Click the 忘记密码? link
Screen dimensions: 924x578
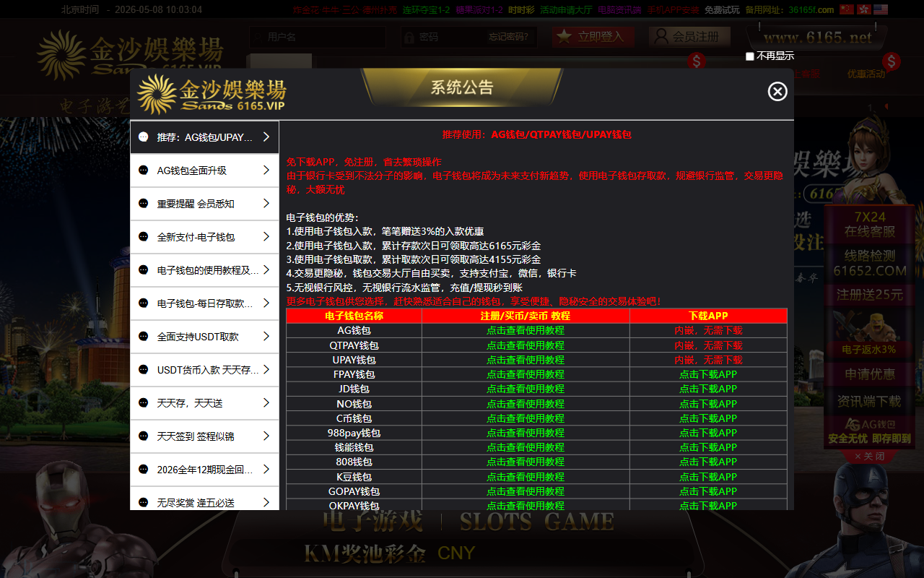(x=508, y=37)
